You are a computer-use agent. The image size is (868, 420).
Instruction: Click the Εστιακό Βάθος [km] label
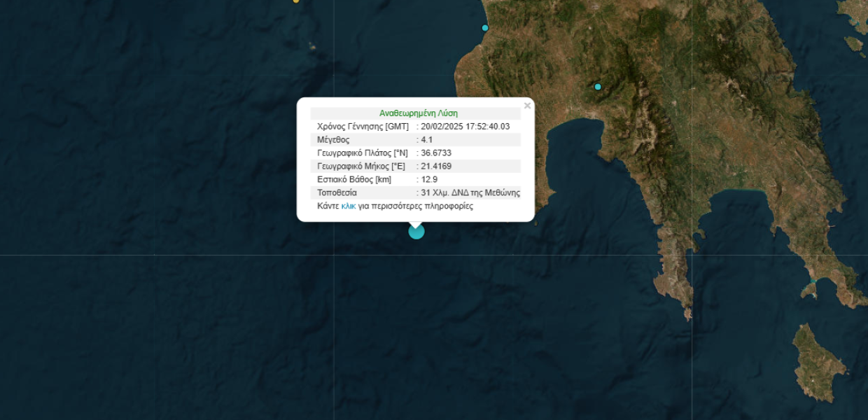click(354, 180)
